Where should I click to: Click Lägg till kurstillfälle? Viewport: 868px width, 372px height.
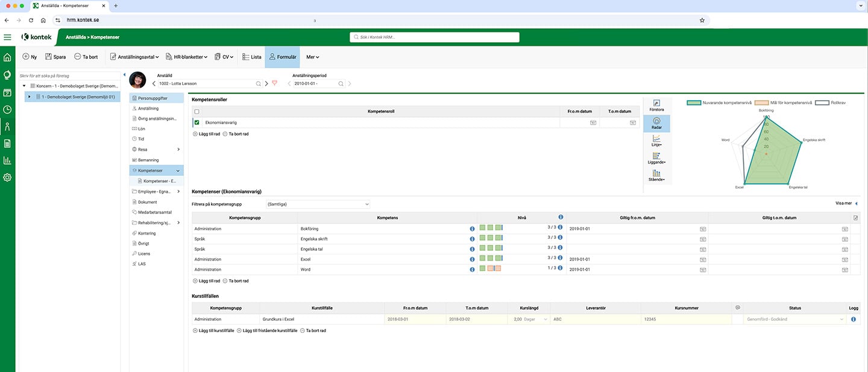[x=213, y=330]
